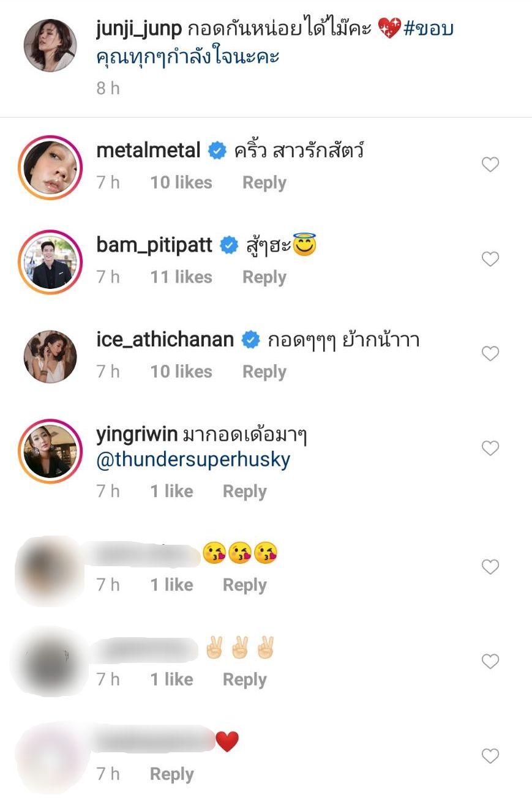The image size is (532, 800).
Task: Open the junji_junp username link
Action: [139, 29]
